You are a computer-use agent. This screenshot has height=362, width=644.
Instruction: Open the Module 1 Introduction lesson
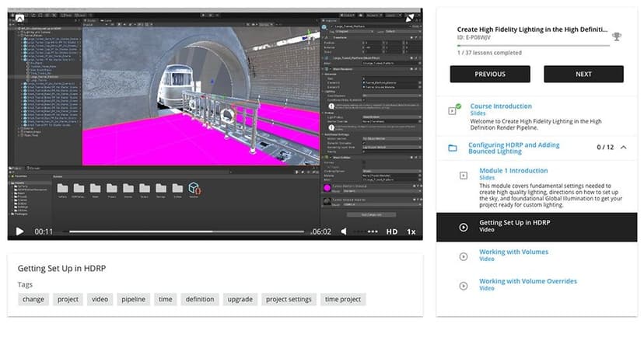point(513,170)
